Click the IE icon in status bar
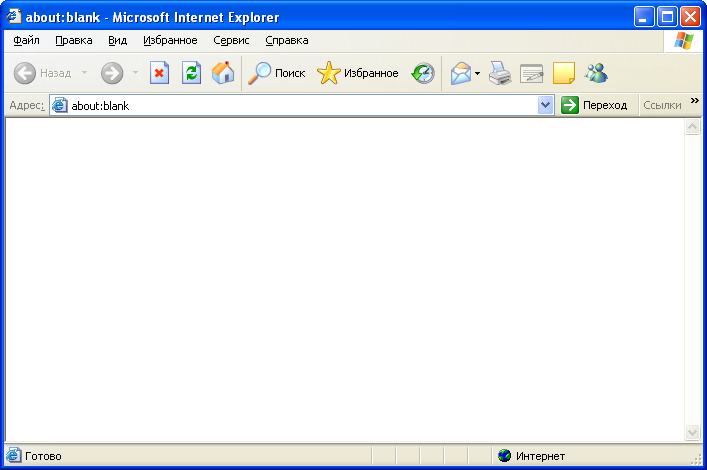This screenshot has height=470, width=707. (x=14, y=456)
